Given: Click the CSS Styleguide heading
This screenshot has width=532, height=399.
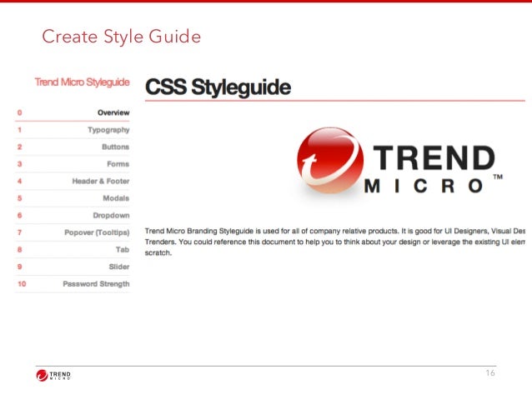Looking at the screenshot, I should pos(218,87).
